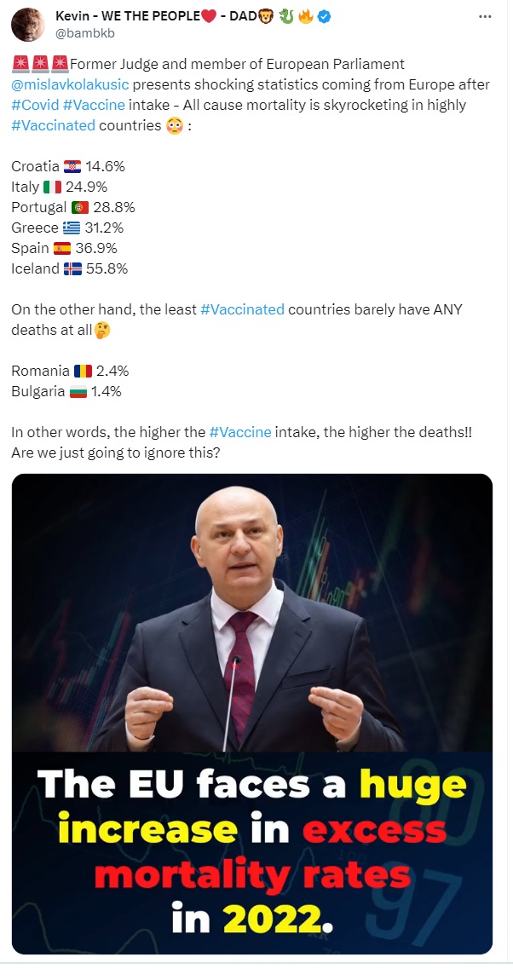Click the Spain flag emoji
Image resolution: width=513 pixels, height=980 pixels.
62,248
